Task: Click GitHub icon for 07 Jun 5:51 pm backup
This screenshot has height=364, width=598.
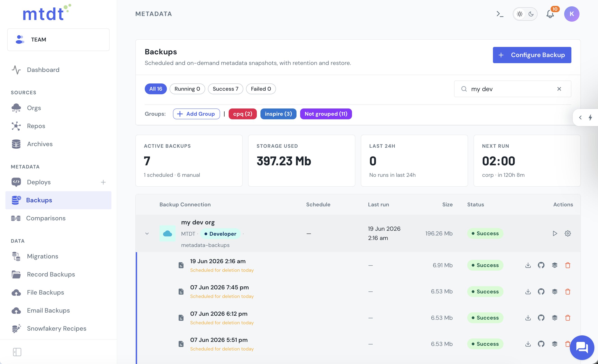Action: 541,344
